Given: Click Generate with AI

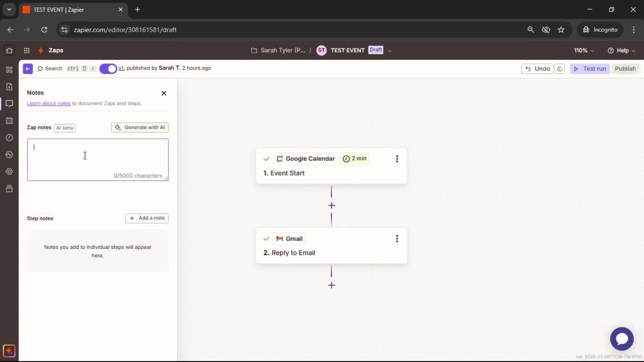Looking at the screenshot, I should pyautogui.click(x=140, y=127).
